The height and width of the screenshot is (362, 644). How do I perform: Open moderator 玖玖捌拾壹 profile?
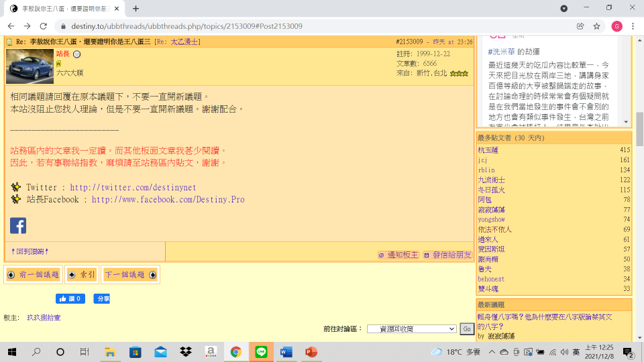point(44,318)
